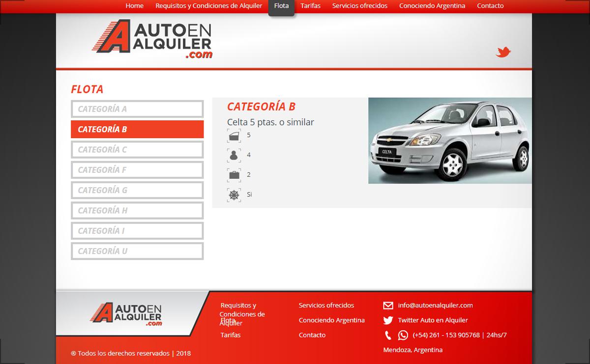
Task: Open Conociendo Argentina in top menu
Action: [x=432, y=6]
